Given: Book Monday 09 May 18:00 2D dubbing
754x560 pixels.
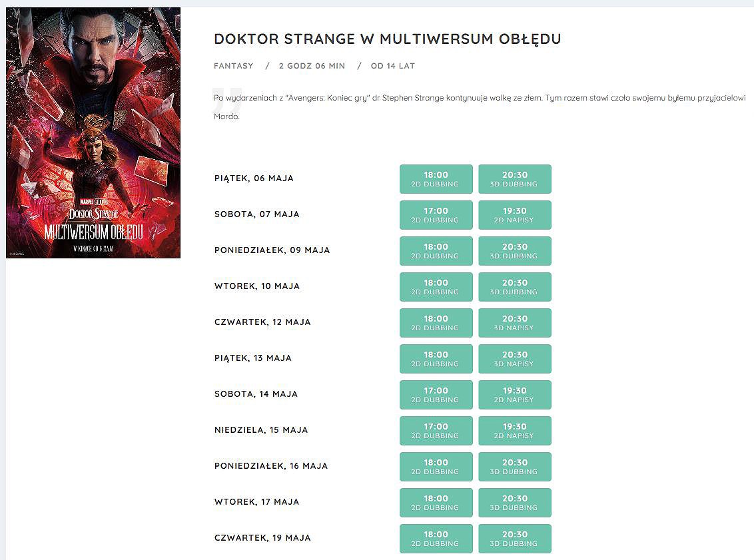Looking at the screenshot, I should pos(436,251).
